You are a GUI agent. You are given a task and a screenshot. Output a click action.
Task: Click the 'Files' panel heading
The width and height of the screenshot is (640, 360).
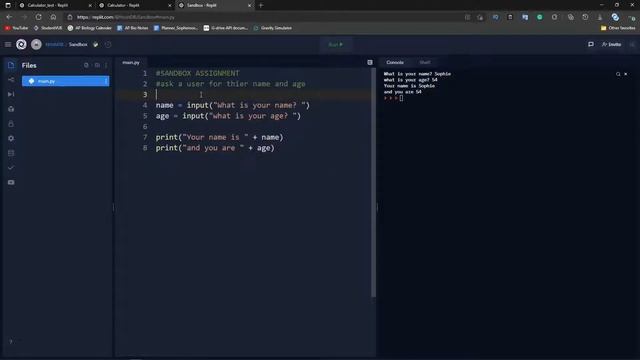coord(29,65)
